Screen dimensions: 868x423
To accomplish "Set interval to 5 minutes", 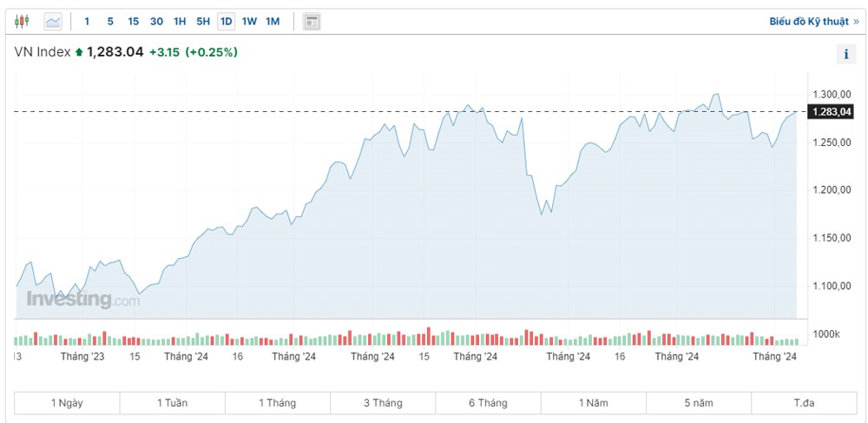I will (x=109, y=21).
